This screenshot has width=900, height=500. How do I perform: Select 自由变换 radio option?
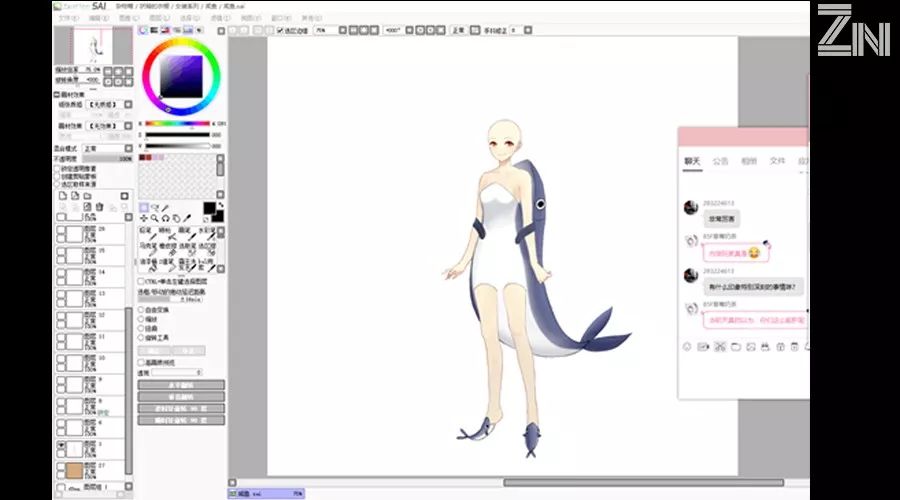141,309
